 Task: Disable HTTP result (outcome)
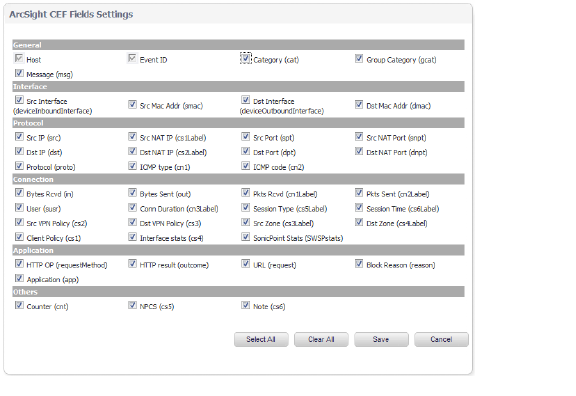132,264
